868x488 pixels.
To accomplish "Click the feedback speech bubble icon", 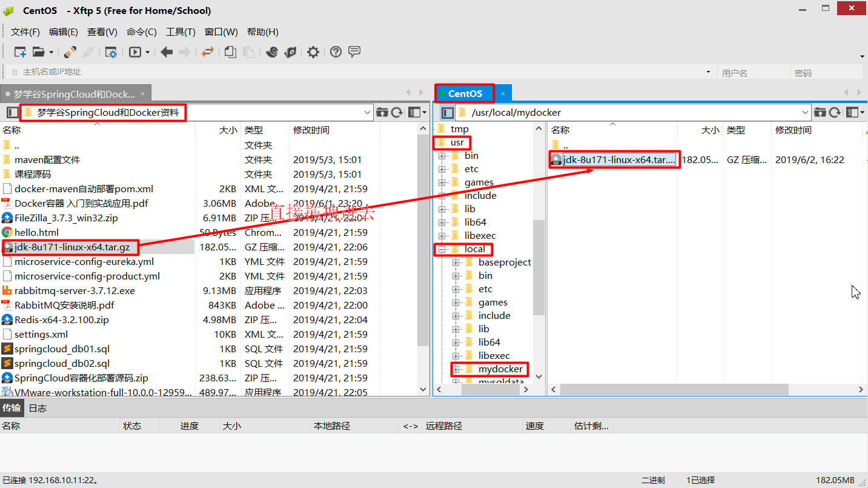I will tap(355, 52).
